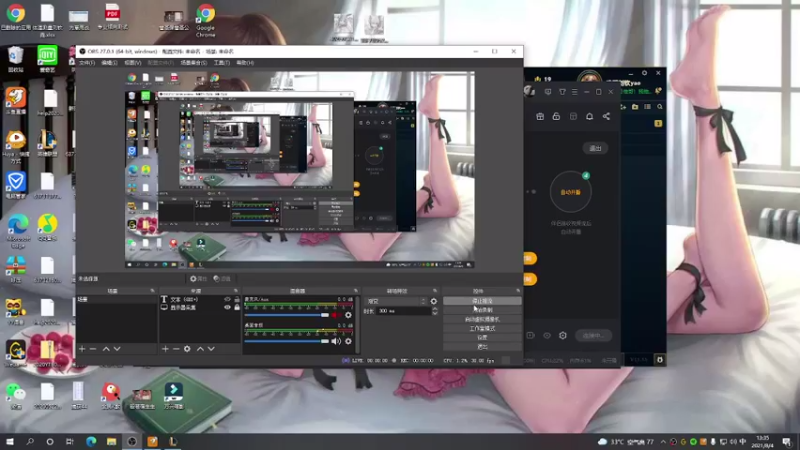
Task: Move the source down in the Sources panel
Action: 211,349
